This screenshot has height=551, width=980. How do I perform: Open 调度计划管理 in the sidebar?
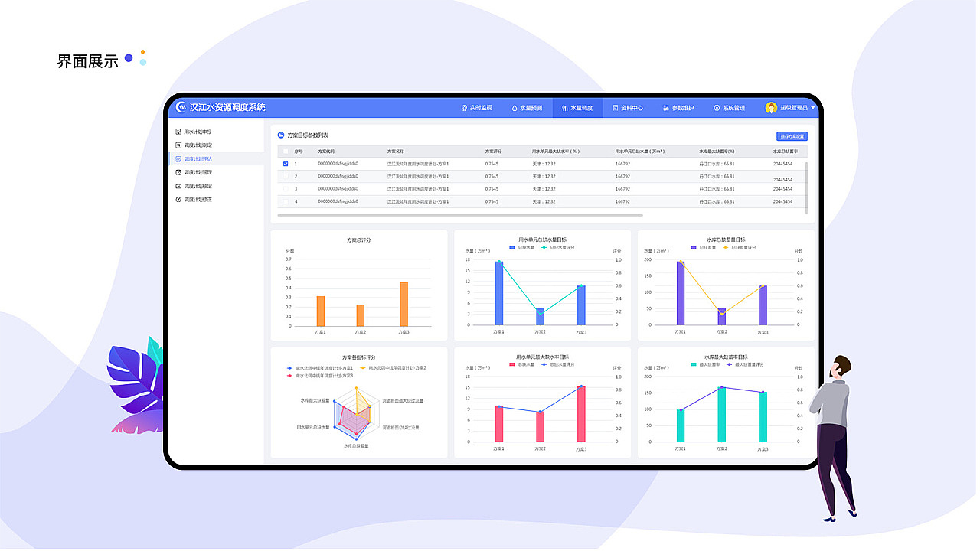pyautogui.click(x=194, y=172)
